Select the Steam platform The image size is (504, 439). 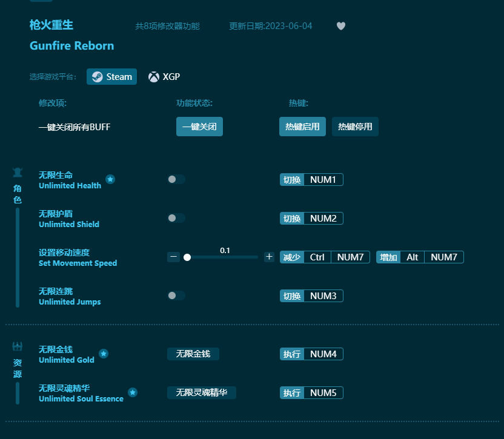coord(111,77)
